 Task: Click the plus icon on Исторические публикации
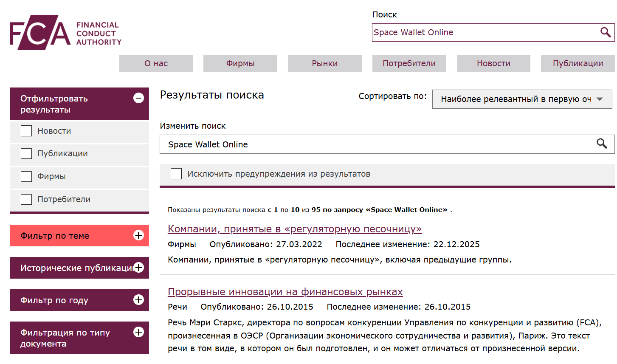click(138, 268)
